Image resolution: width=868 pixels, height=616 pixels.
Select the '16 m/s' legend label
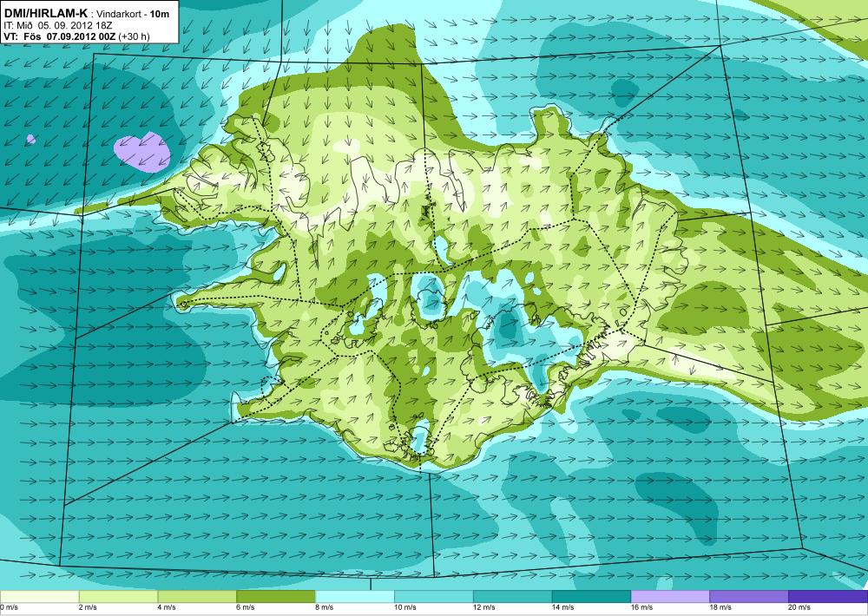coord(642,607)
